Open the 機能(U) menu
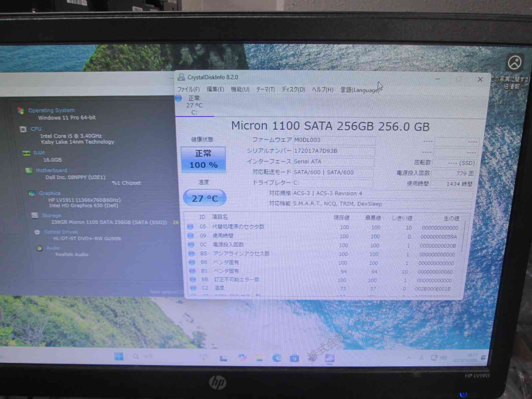The height and width of the screenshot is (399, 532). coord(240,89)
